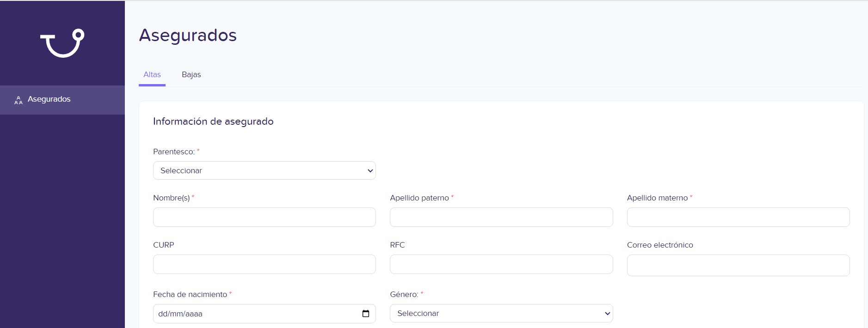Focus the Apellido materno field
This screenshot has width=868, height=328.
738,217
